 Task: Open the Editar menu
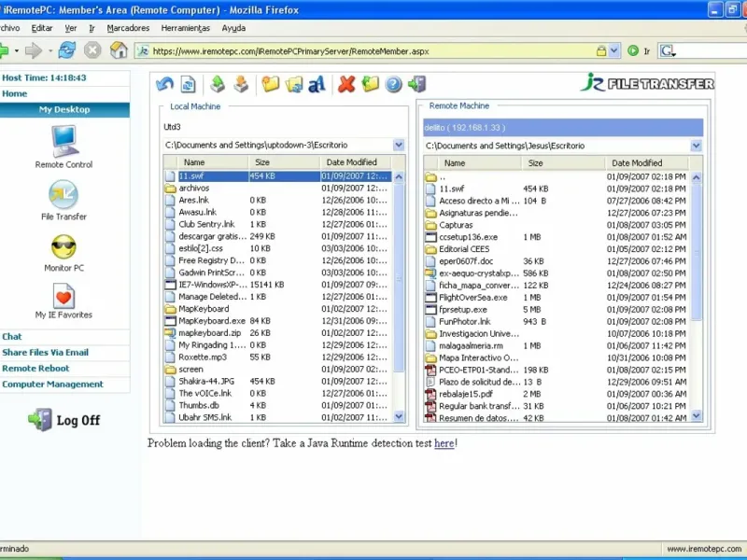[x=42, y=28]
